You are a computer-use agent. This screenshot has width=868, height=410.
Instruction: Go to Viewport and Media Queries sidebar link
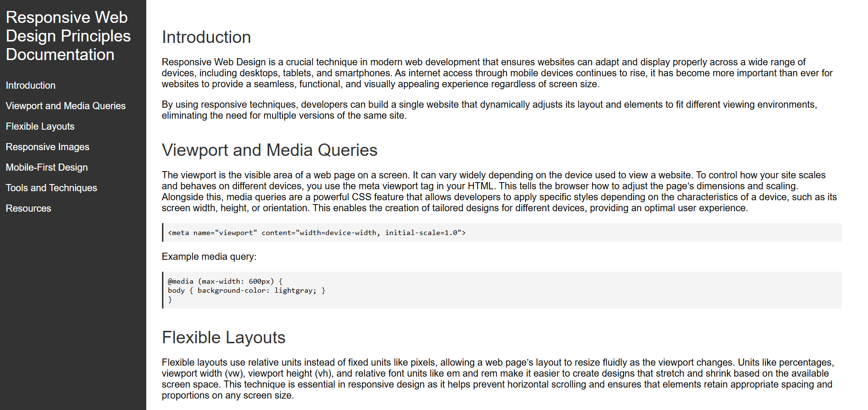[66, 106]
